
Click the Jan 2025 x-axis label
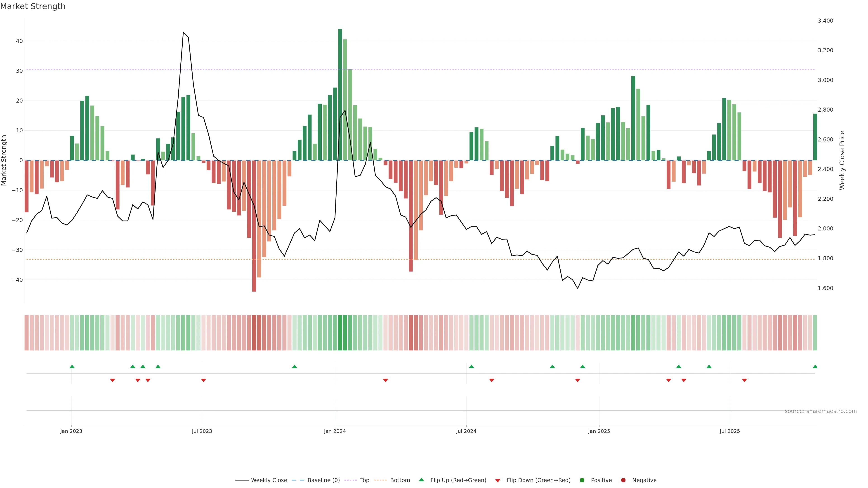pyautogui.click(x=599, y=431)
